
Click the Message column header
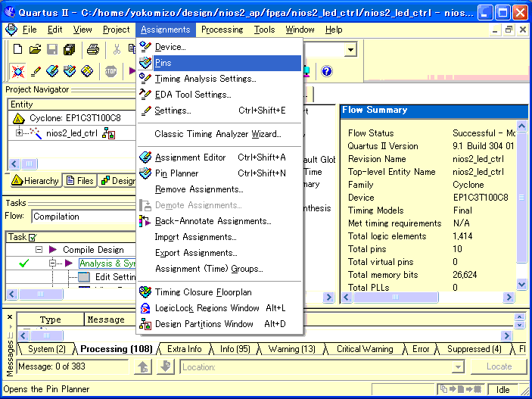click(106, 320)
